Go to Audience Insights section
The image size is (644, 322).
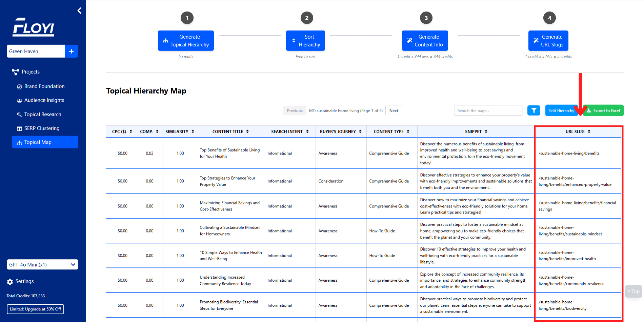[44, 100]
